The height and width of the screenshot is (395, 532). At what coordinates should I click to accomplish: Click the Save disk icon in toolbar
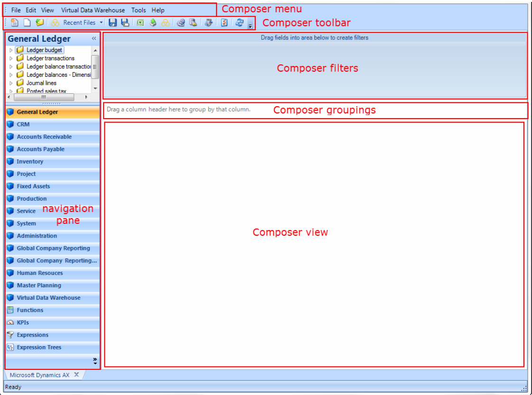[112, 22]
